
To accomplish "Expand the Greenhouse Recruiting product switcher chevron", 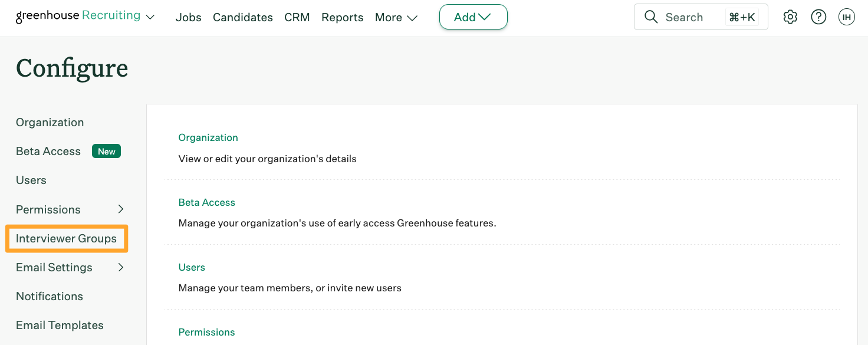I will 150,18.
